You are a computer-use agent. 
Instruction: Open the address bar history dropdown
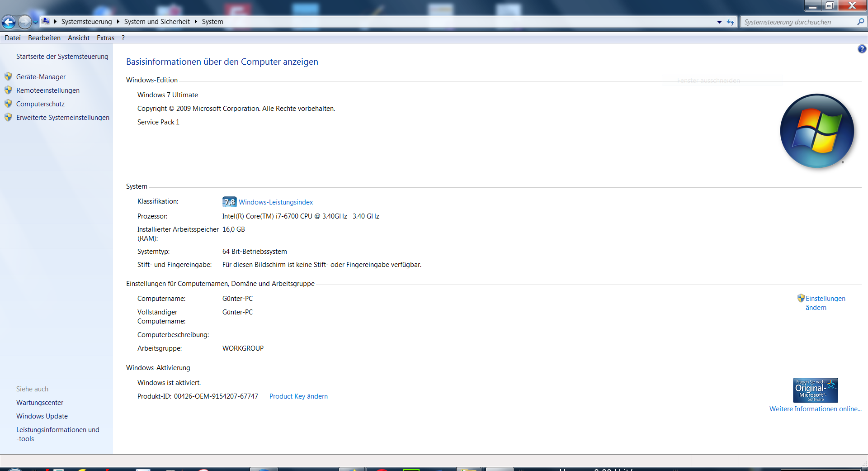(719, 22)
